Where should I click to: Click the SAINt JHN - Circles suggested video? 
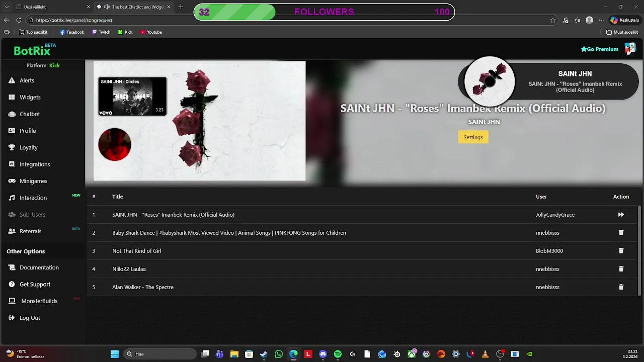[x=132, y=97]
